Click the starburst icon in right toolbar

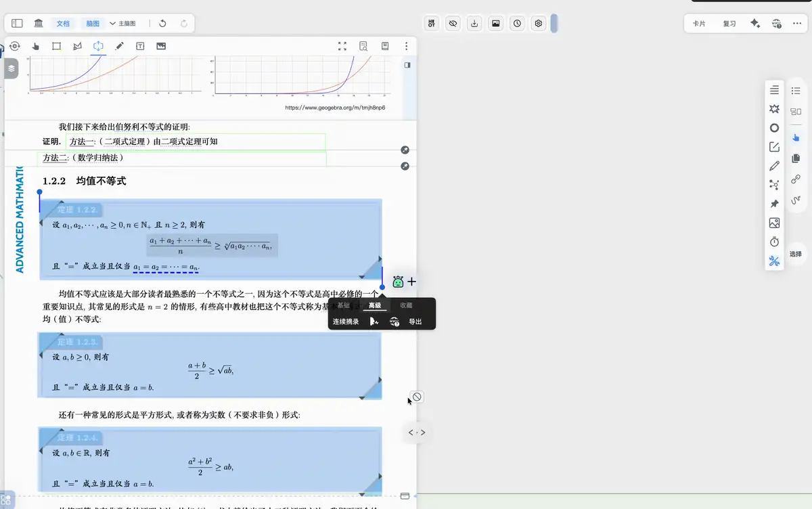pyautogui.click(x=774, y=109)
